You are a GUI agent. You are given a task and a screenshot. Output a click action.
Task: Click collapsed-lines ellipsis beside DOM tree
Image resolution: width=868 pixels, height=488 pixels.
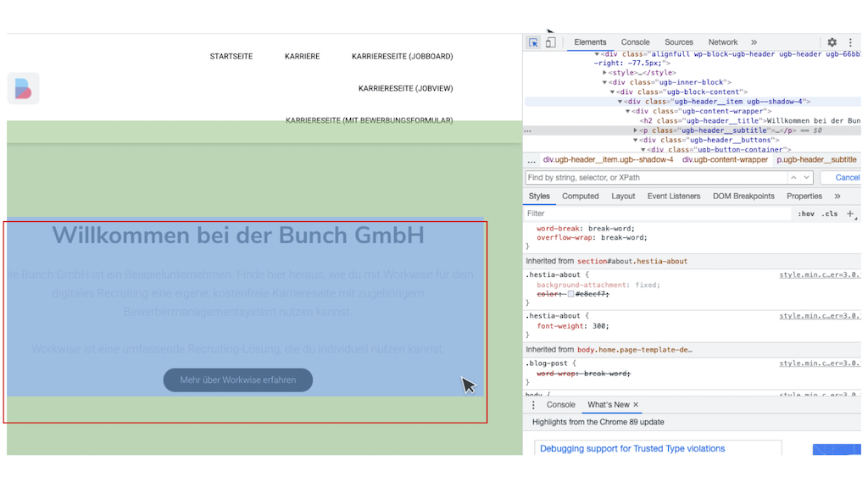[527, 131]
